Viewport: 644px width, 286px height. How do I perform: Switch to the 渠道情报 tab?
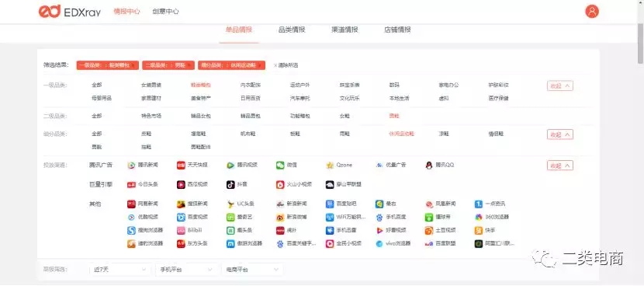coord(345,30)
